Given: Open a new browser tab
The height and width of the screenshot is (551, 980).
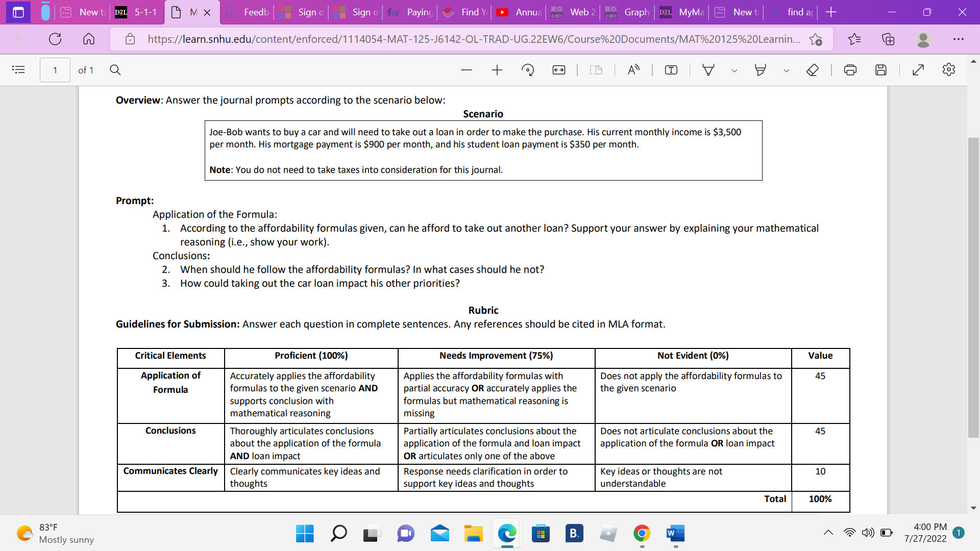Looking at the screenshot, I should pyautogui.click(x=831, y=12).
